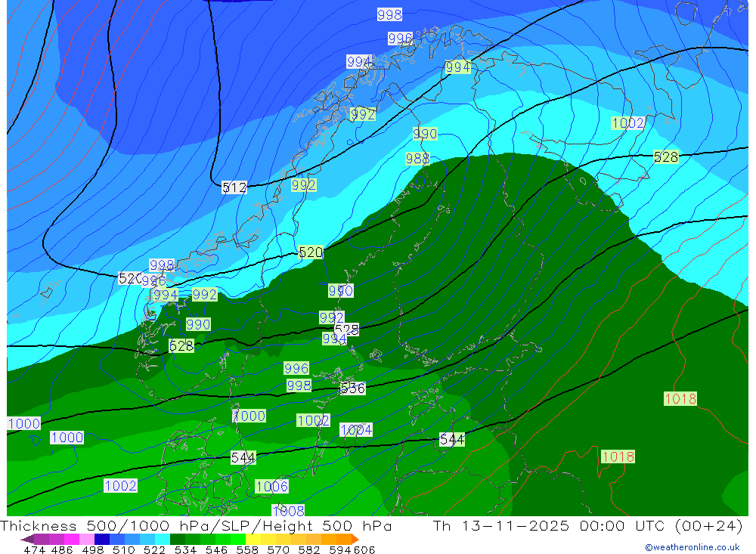This screenshot has width=756, height=554.
Task: Select the brightest green swatch above 558
Action: [238, 539]
